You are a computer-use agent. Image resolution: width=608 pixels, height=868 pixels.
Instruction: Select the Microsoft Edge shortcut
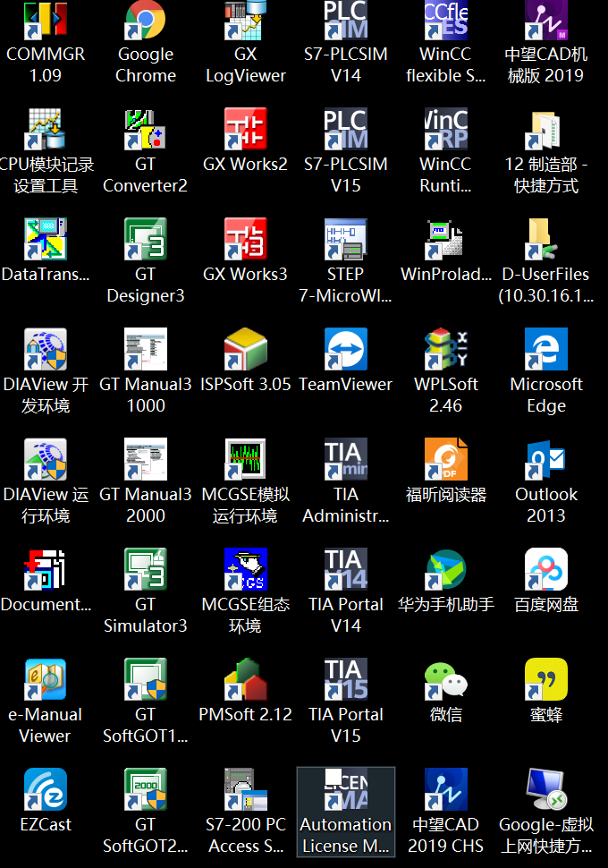[545, 350]
